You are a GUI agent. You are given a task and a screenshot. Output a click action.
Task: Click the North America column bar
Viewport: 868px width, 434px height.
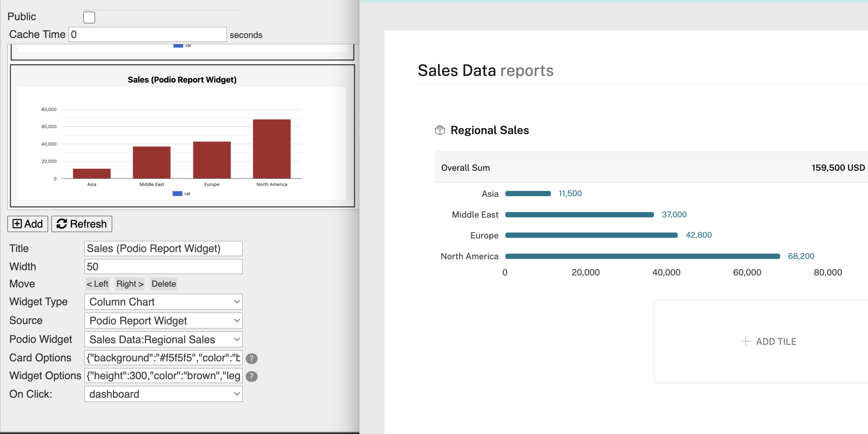point(271,149)
